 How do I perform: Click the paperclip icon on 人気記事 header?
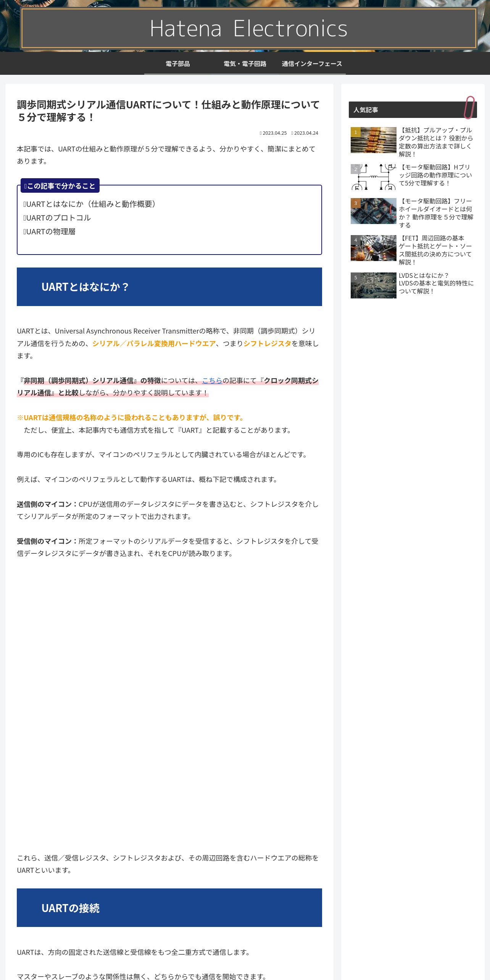pos(469,107)
